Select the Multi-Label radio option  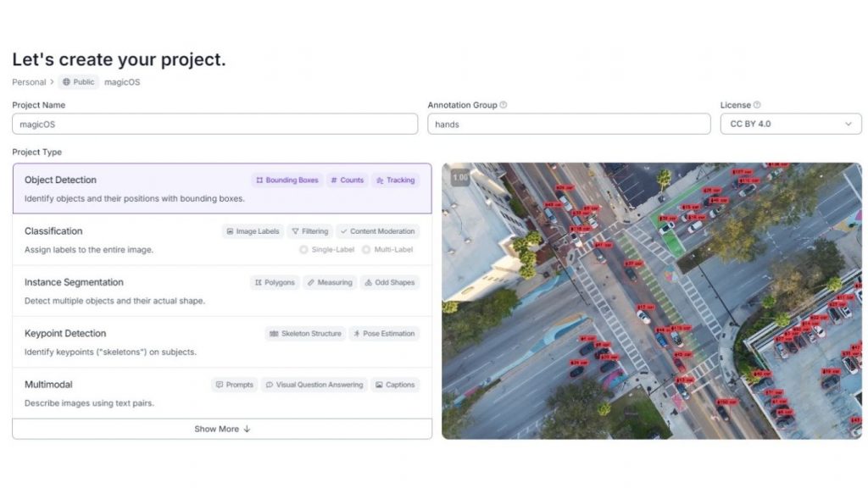[366, 250]
